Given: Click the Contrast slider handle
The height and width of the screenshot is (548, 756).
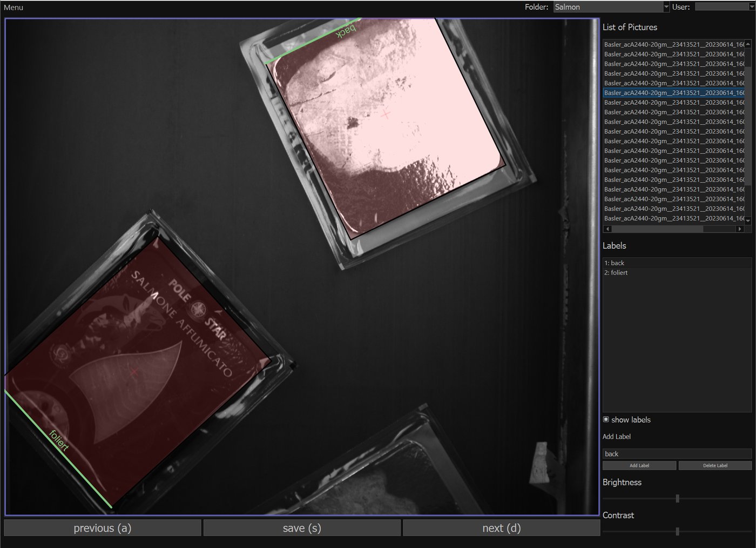Looking at the screenshot, I should 677,532.
